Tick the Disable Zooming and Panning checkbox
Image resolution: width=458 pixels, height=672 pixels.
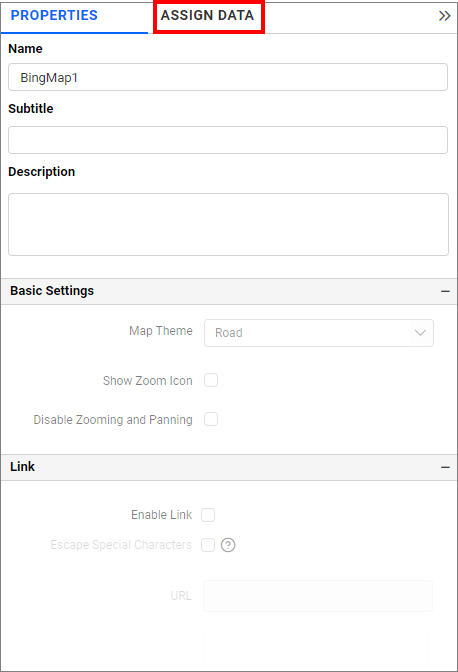[x=211, y=419]
